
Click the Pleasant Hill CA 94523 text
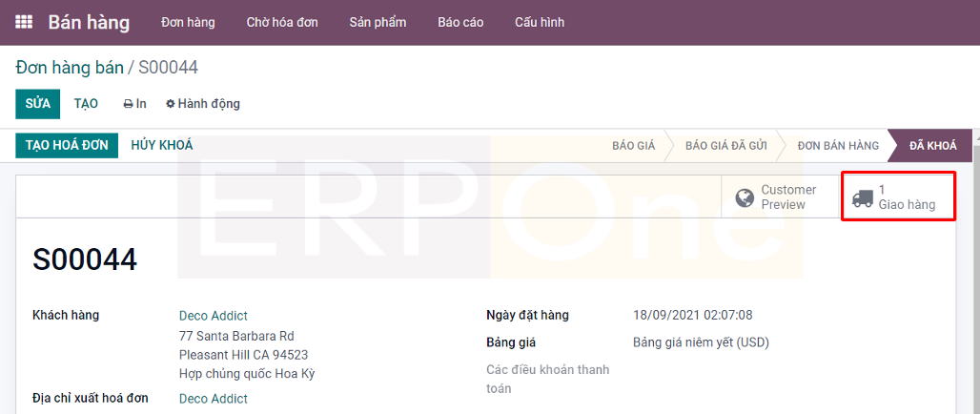pos(243,355)
